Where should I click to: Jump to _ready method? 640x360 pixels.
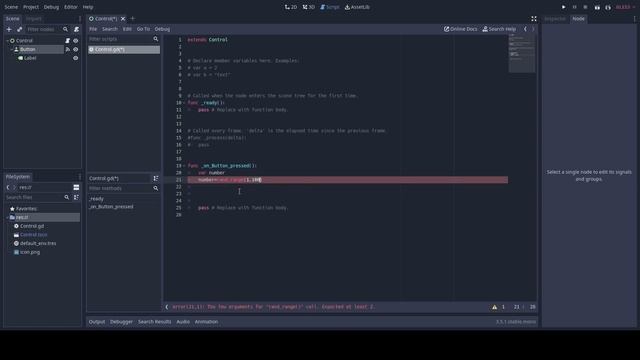[x=97, y=199]
